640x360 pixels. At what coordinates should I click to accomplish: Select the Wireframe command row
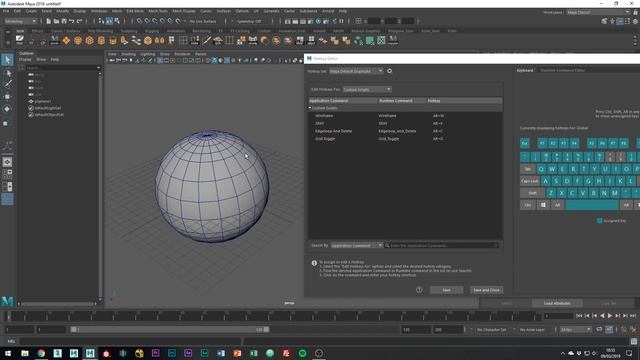[405, 116]
